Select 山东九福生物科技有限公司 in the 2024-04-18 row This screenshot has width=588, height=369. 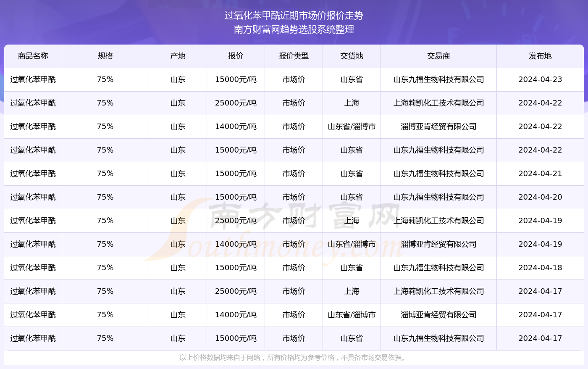coord(438,268)
